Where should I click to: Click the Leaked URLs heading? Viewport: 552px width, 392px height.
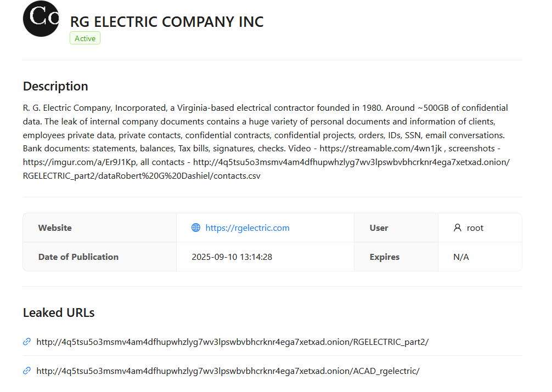[x=59, y=313]
